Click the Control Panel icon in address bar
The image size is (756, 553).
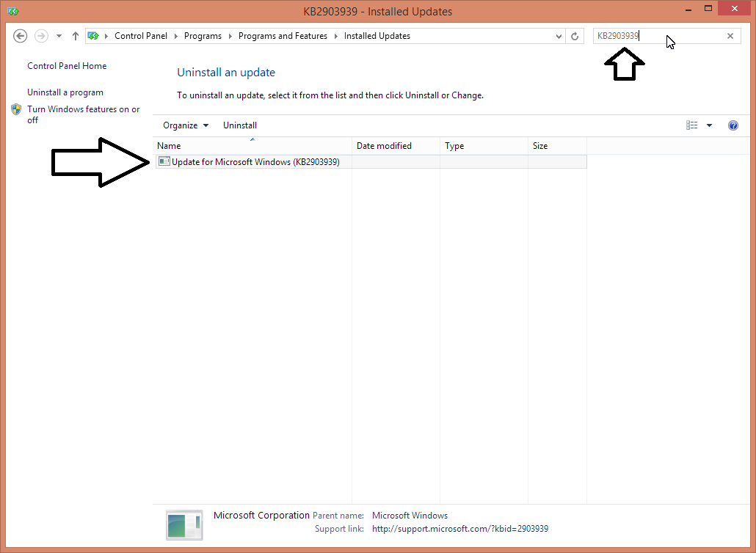click(93, 36)
